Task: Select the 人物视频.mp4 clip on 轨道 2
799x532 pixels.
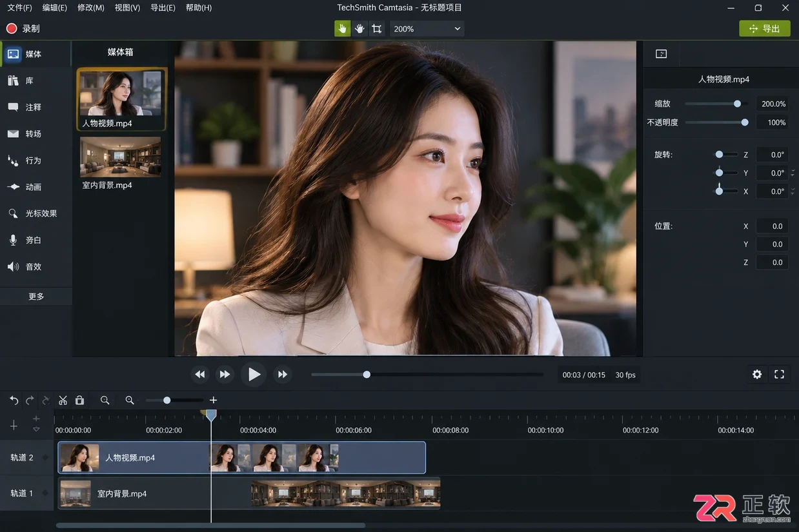Action: coord(242,458)
